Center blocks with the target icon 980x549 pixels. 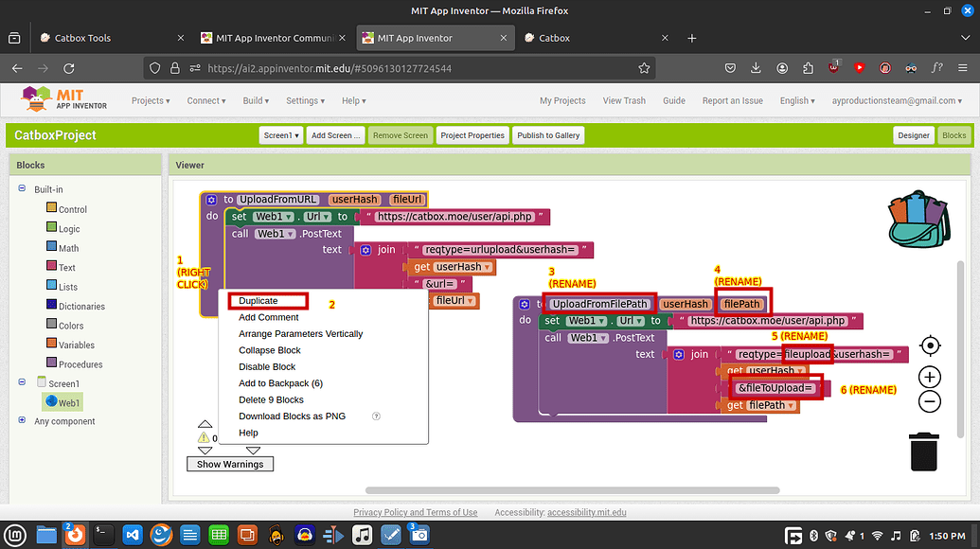point(929,345)
